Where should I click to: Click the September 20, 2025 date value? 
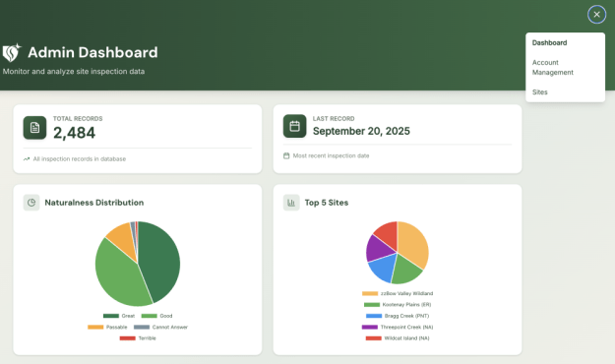(361, 131)
